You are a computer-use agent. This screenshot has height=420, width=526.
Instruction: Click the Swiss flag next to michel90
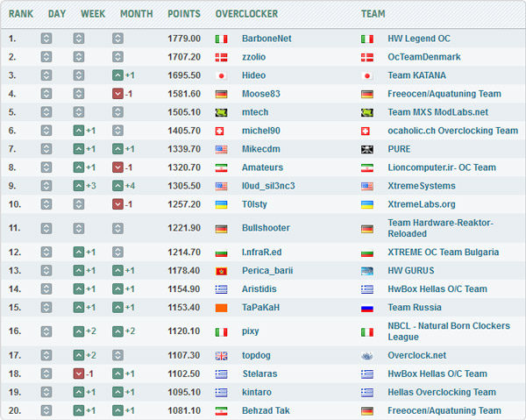point(219,132)
